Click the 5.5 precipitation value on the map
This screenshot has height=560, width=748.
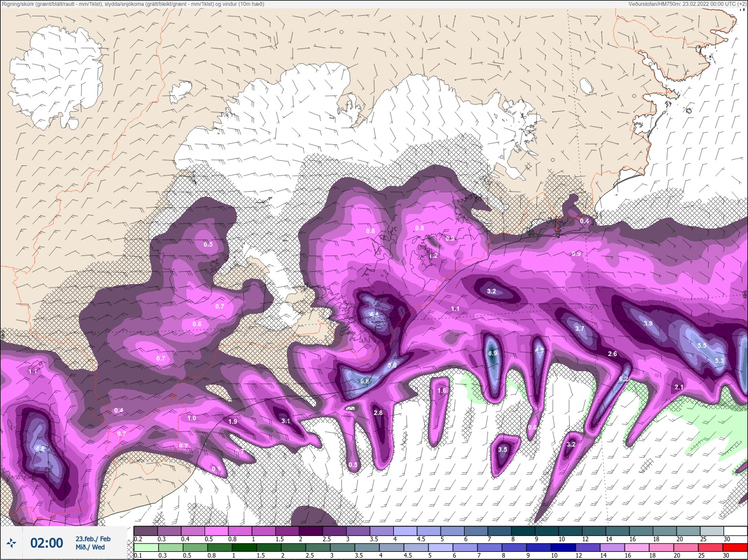pyautogui.click(x=702, y=345)
